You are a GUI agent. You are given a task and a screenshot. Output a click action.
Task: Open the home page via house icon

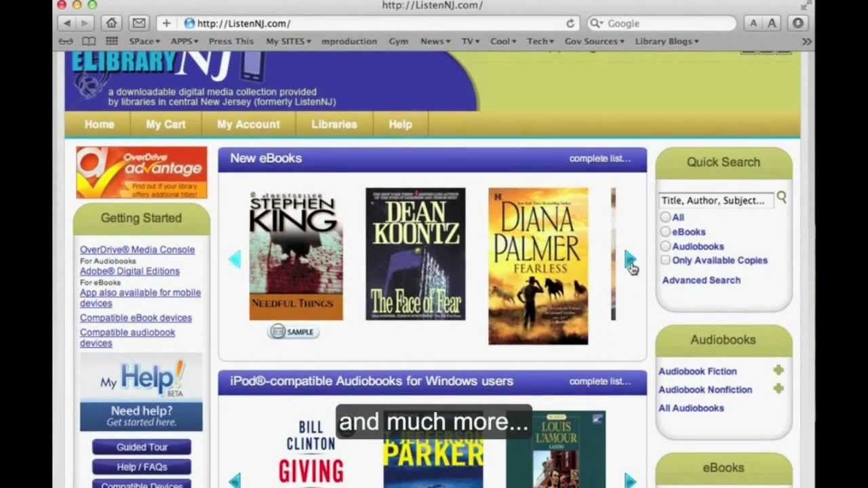pos(112,23)
